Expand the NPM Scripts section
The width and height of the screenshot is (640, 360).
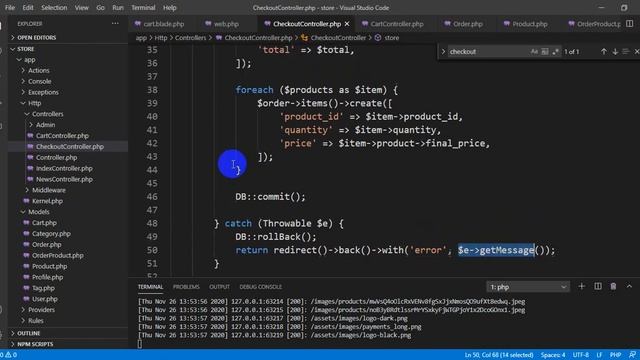coord(68,344)
